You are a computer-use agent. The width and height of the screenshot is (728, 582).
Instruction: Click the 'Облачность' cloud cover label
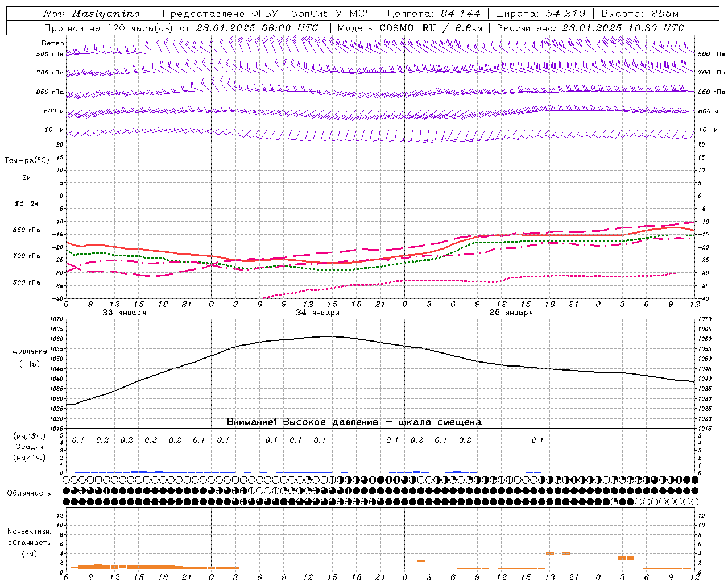point(29,493)
